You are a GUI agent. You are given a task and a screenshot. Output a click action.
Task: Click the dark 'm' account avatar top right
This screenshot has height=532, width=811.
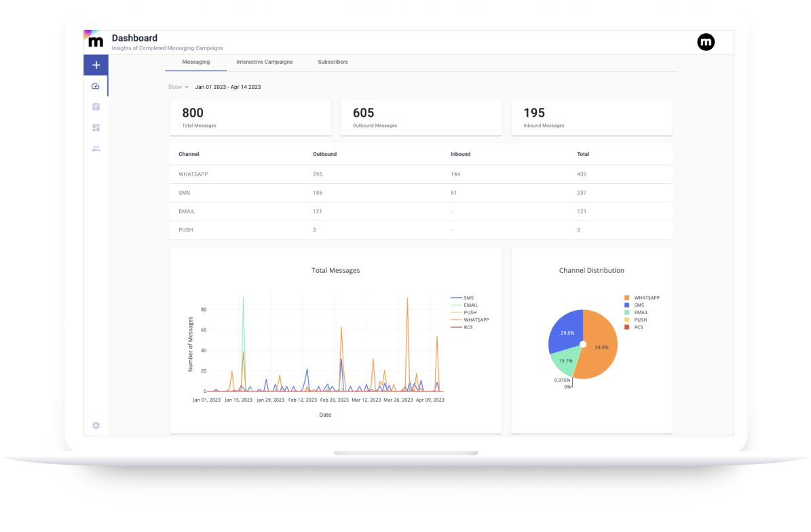(706, 42)
